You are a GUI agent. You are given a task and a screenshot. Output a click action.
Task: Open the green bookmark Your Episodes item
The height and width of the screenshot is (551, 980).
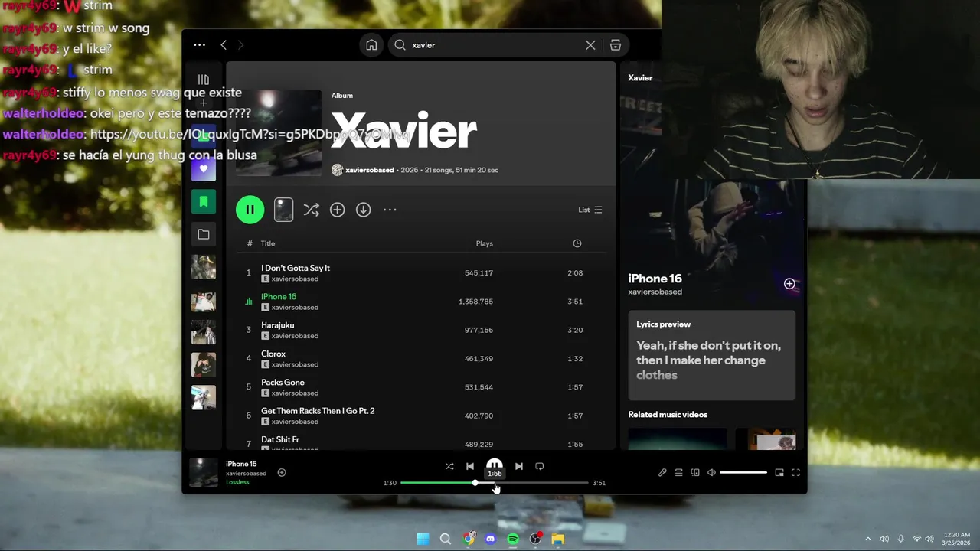pyautogui.click(x=203, y=202)
